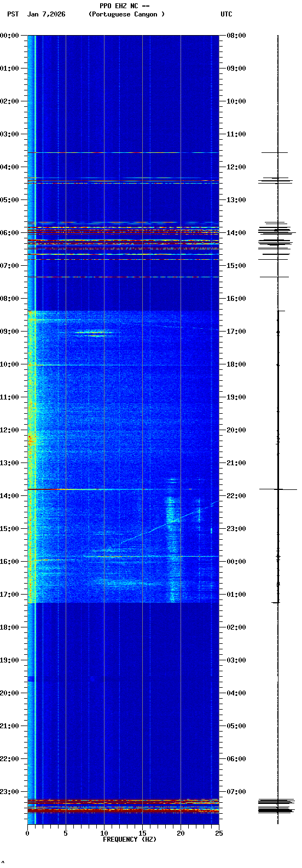
Task: Click the "04:00" UTC axis time label
Action: point(236,693)
